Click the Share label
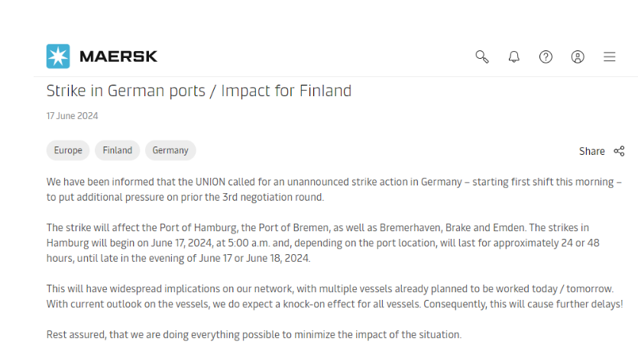The height and width of the screenshot is (364, 638). tap(591, 151)
